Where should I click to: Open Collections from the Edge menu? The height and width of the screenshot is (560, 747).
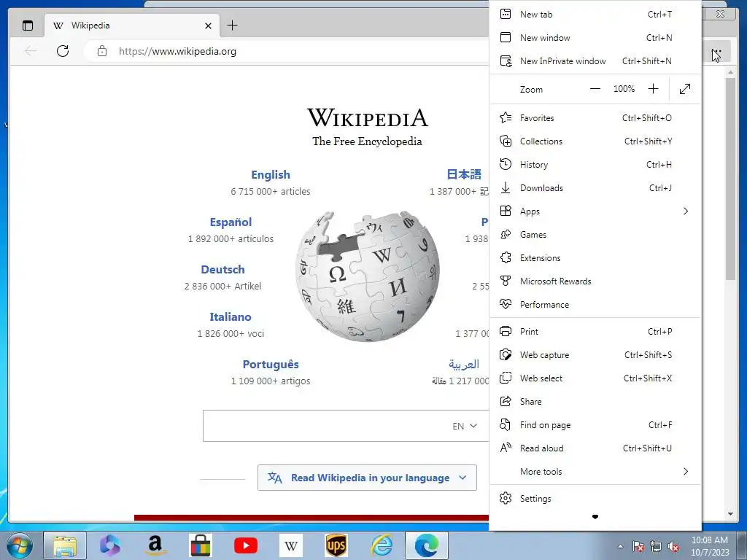coord(595,141)
